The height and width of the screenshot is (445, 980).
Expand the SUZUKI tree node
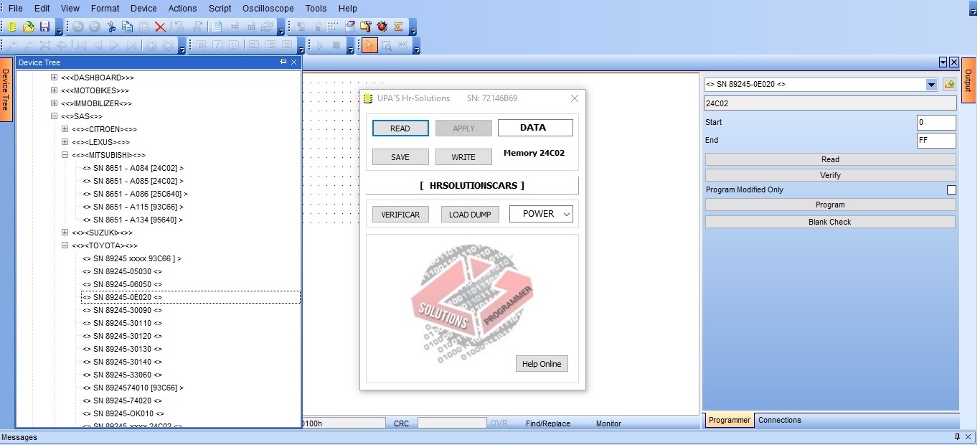[65, 233]
